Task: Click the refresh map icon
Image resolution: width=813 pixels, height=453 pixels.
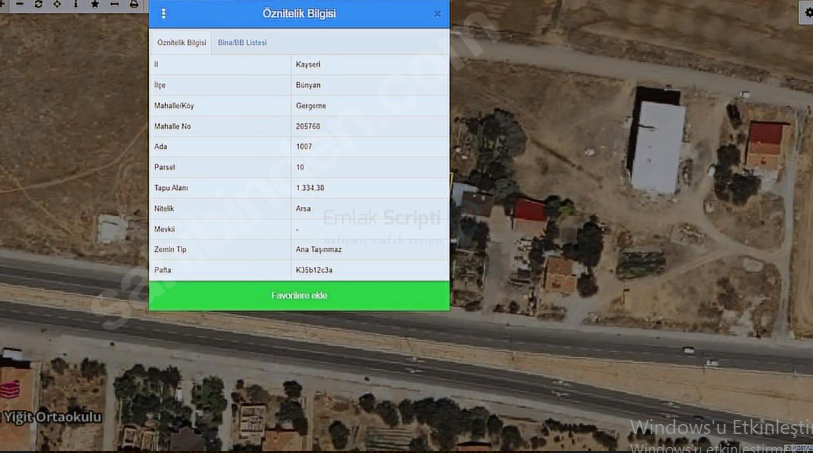Action: coord(38,4)
